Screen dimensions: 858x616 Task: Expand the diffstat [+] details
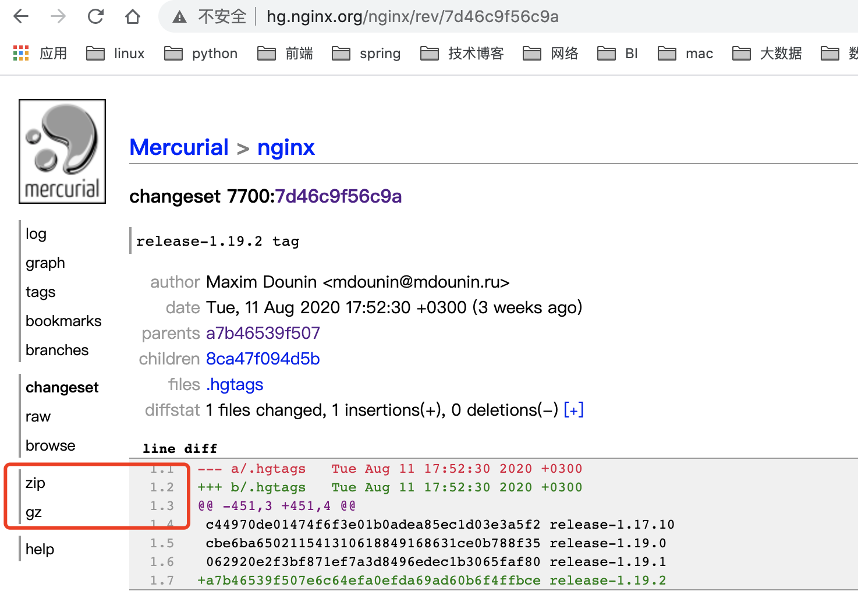tap(574, 410)
